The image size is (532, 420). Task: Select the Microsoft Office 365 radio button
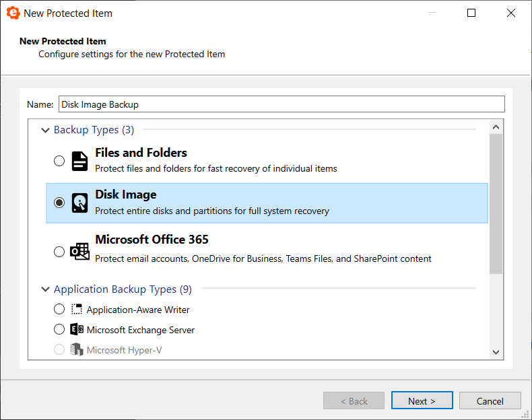click(x=59, y=252)
